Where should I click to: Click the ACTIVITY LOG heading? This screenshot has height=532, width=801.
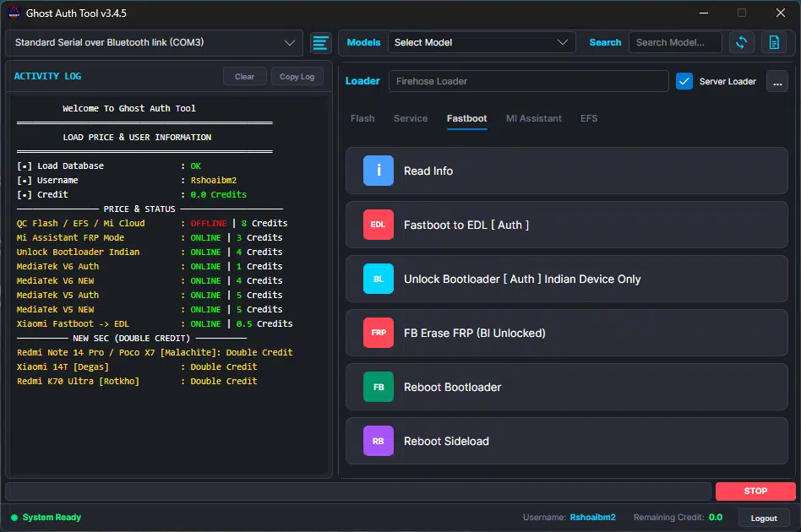47,76
